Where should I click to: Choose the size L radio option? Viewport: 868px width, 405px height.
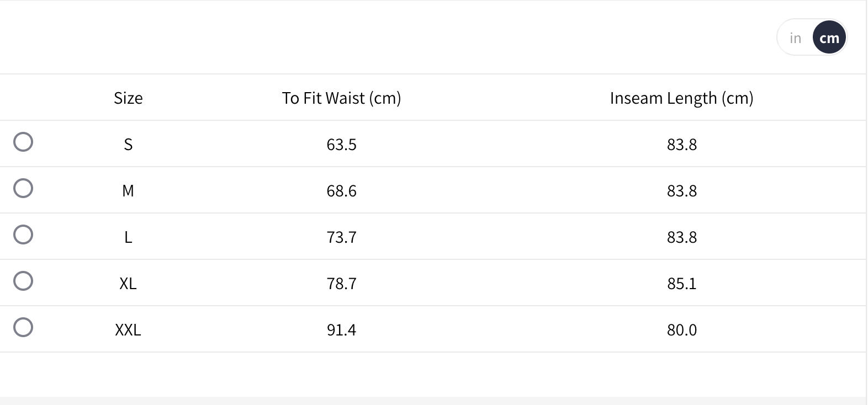click(x=23, y=235)
